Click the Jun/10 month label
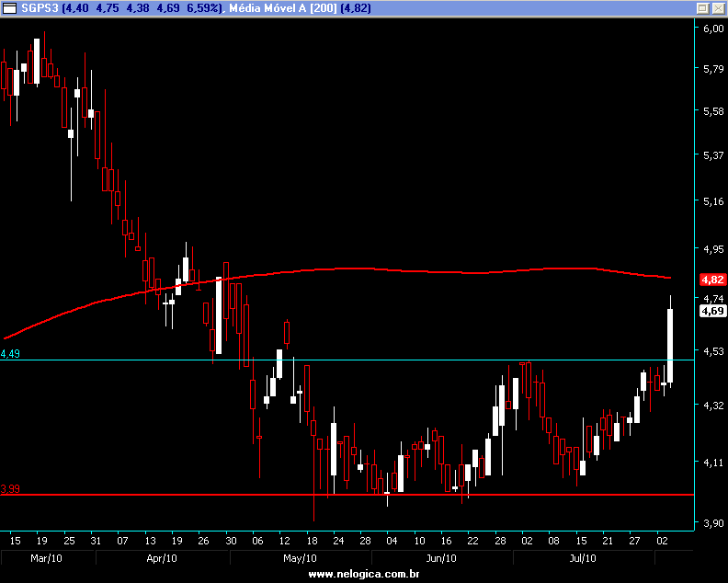Image resolution: width=728 pixels, height=583 pixels. (441, 558)
